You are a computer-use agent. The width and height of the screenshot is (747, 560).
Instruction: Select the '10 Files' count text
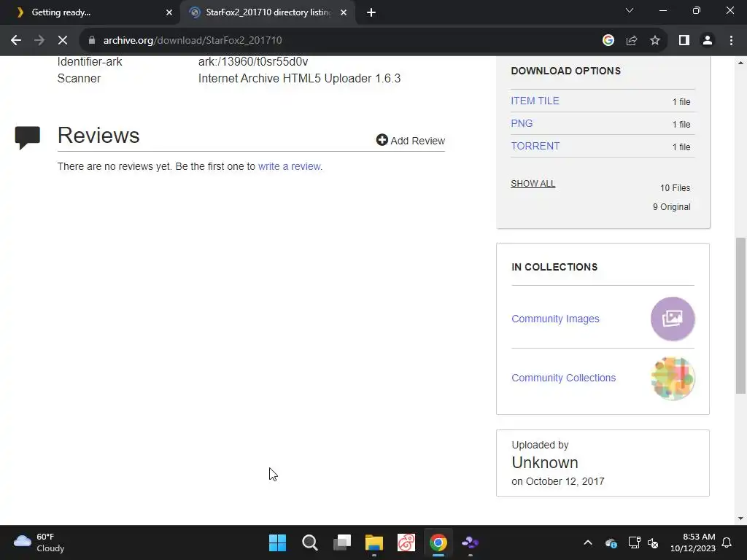675,187
